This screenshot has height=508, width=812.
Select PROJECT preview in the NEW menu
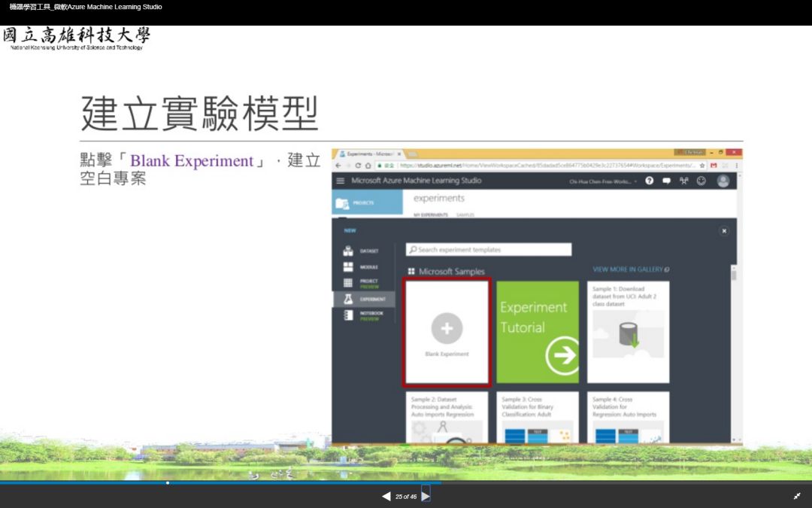[364, 283]
